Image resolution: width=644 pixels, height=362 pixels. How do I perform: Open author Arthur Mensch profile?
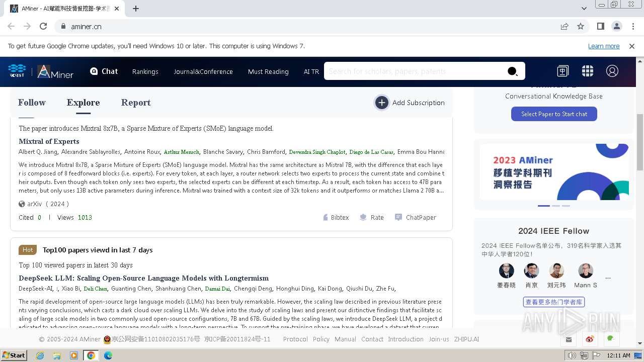tap(182, 152)
